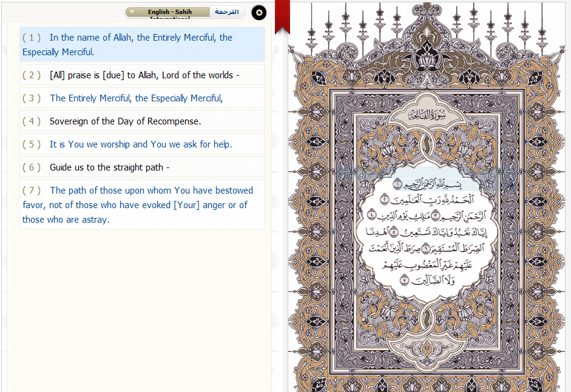The height and width of the screenshot is (392, 571).
Task: Select verse 6 'Guide us to the straight path'
Action: [142, 167]
